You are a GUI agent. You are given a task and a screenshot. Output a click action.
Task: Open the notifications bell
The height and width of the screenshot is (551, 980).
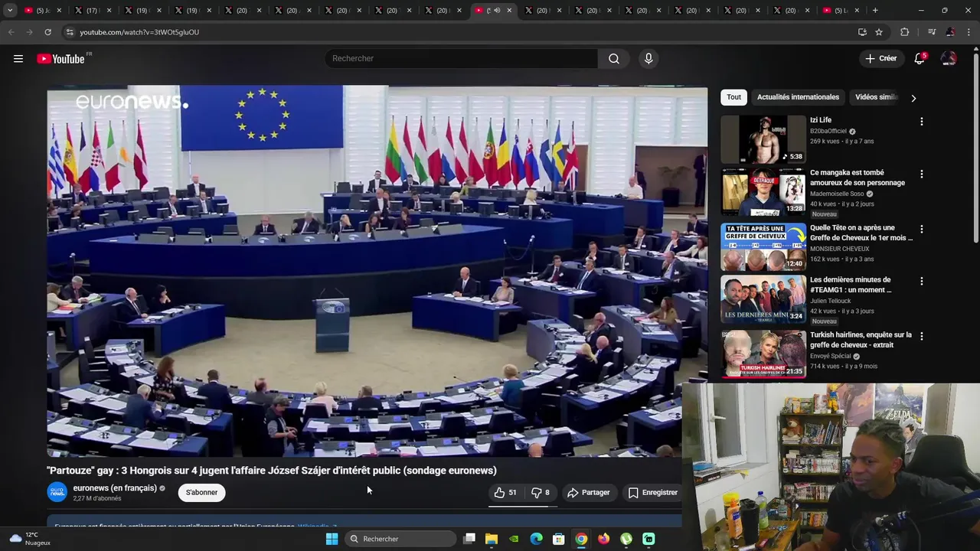click(x=920, y=59)
